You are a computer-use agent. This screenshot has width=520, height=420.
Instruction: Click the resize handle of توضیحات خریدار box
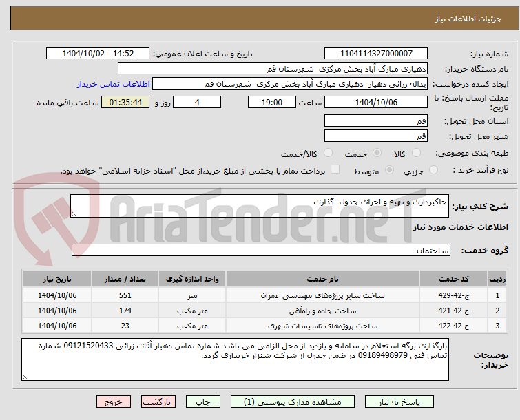[25, 377]
